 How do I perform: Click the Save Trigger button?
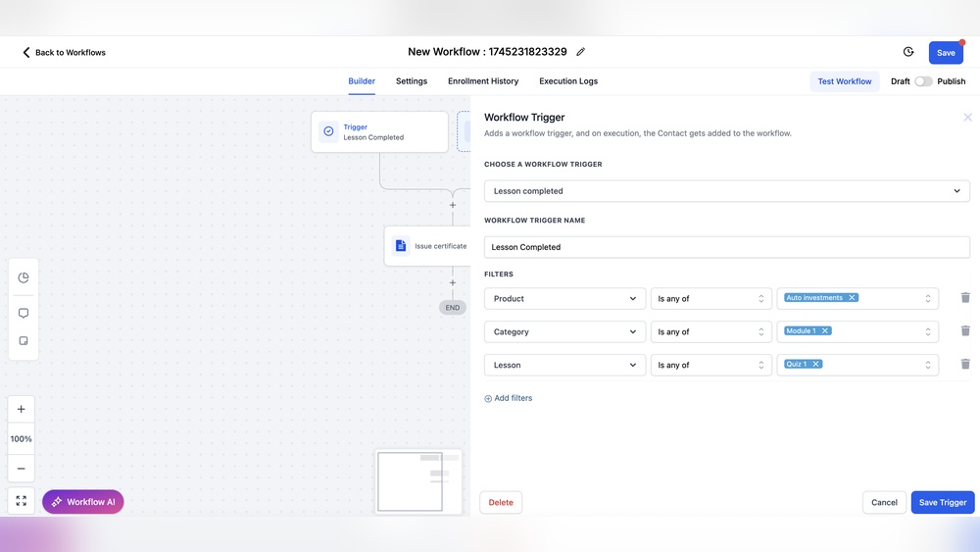coord(942,502)
